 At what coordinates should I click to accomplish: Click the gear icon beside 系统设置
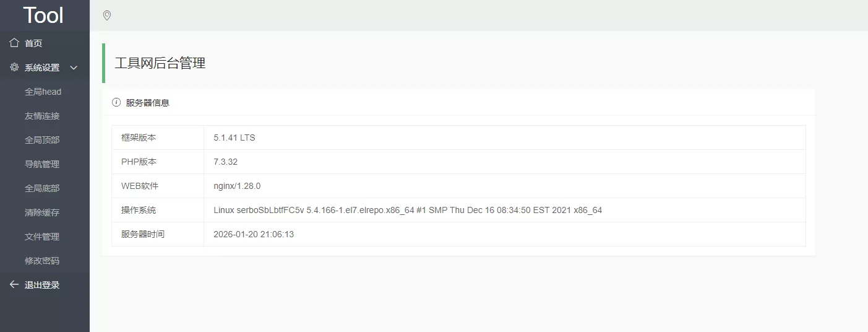pos(14,68)
